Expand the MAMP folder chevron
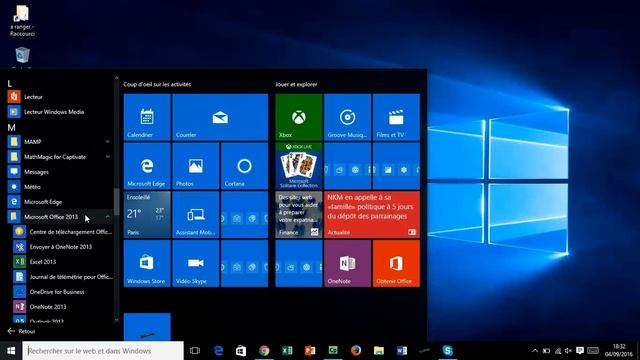 pyautogui.click(x=108, y=142)
